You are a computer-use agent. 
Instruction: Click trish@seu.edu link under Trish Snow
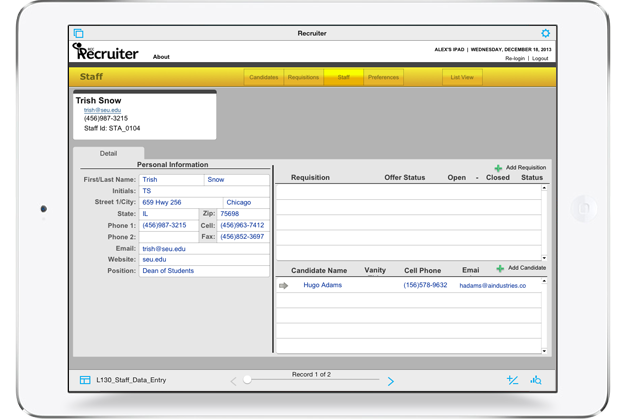point(102,110)
